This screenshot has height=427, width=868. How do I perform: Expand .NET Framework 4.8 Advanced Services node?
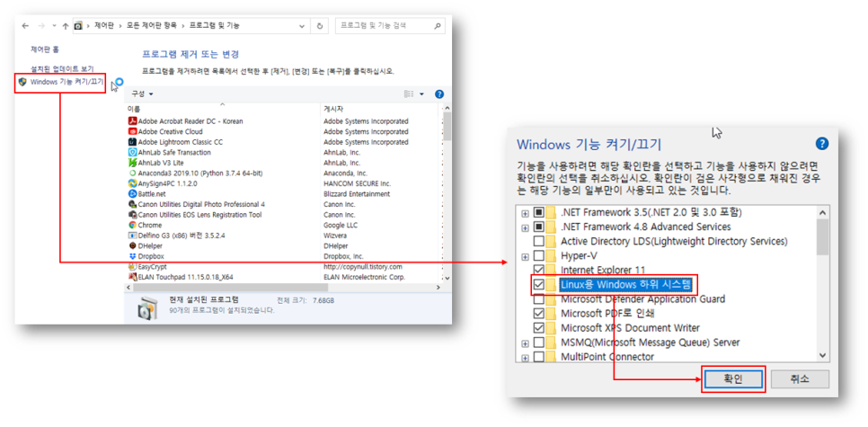click(x=525, y=227)
